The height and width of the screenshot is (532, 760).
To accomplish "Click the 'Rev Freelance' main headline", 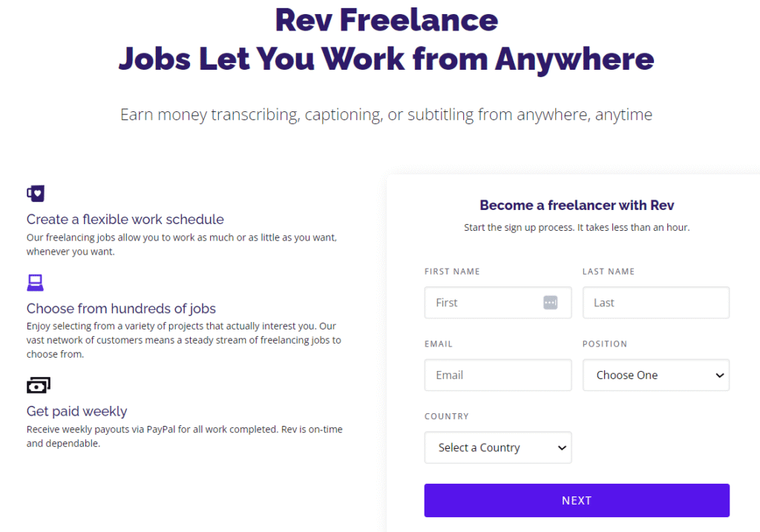I will click(x=386, y=20).
